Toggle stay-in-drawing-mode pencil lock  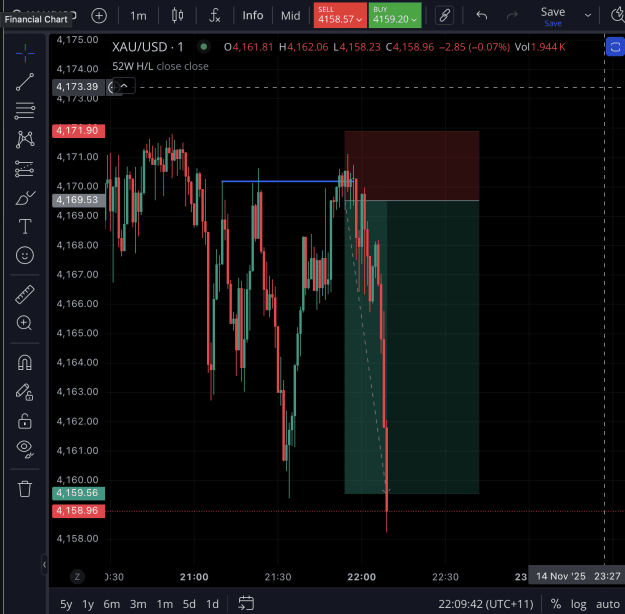click(25, 392)
